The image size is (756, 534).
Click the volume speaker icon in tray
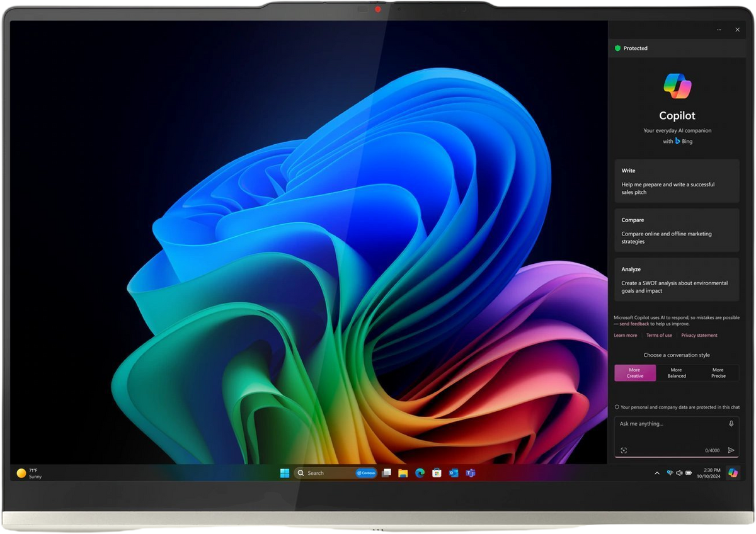[679, 473]
